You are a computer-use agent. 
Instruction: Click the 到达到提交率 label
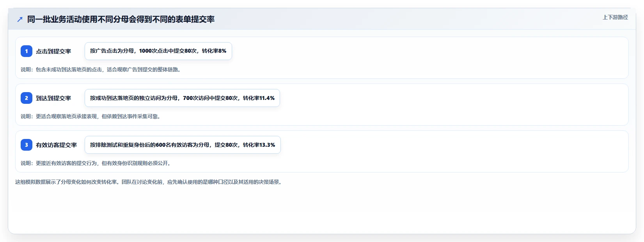[x=53, y=98]
